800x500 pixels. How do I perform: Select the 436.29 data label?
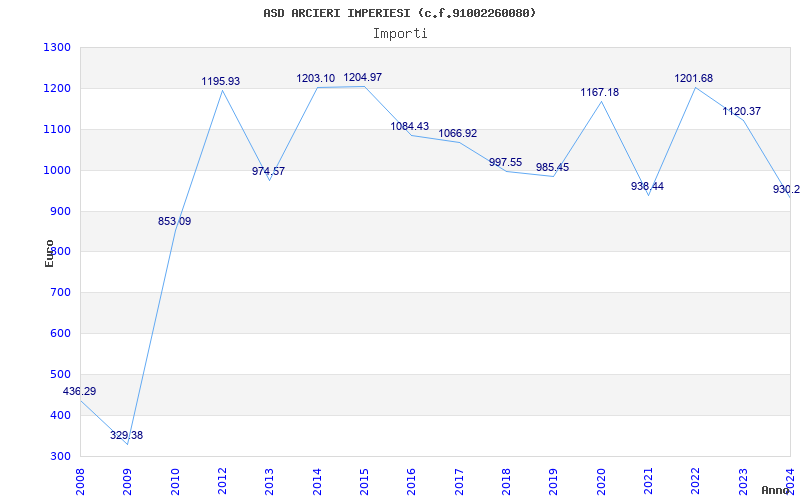point(79,391)
